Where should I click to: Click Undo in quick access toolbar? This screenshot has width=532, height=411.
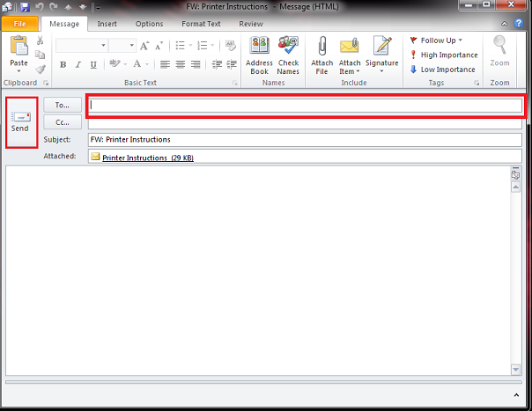pyautogui.click(x=40, y=7)
